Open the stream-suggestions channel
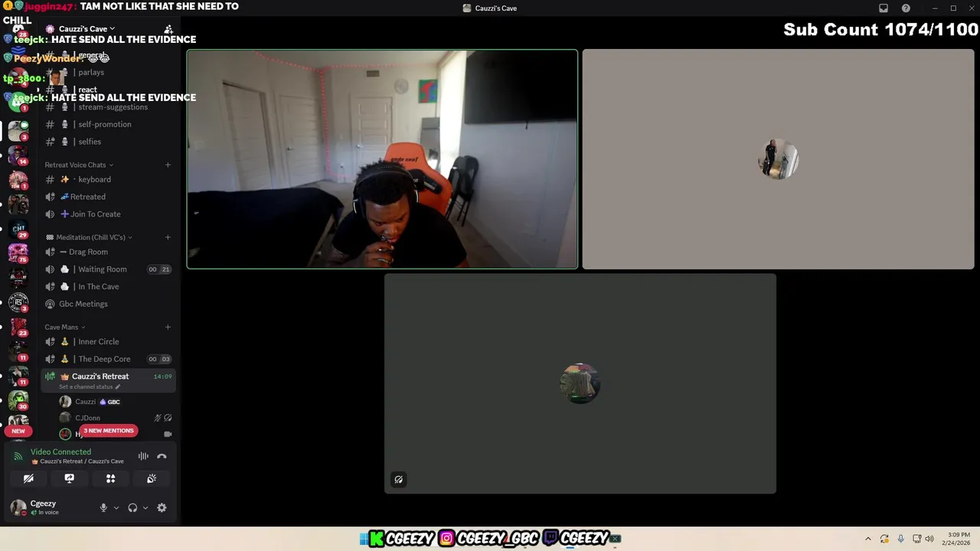980x551 pixels. [108, 107]
